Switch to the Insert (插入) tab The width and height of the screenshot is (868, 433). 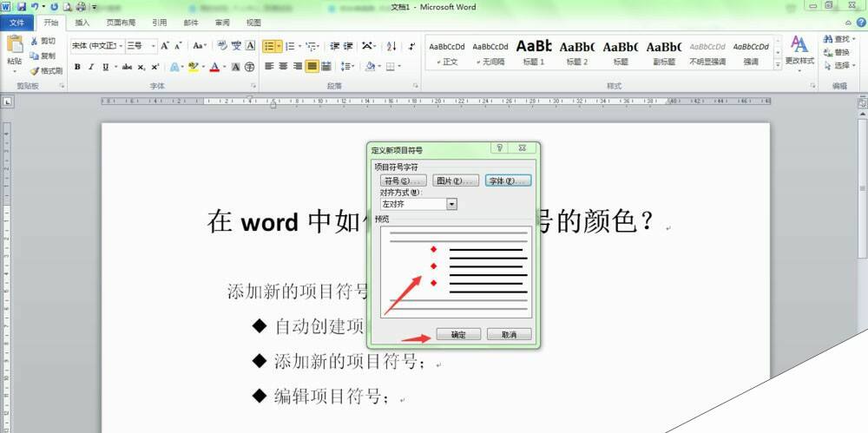tap(82, 23)
